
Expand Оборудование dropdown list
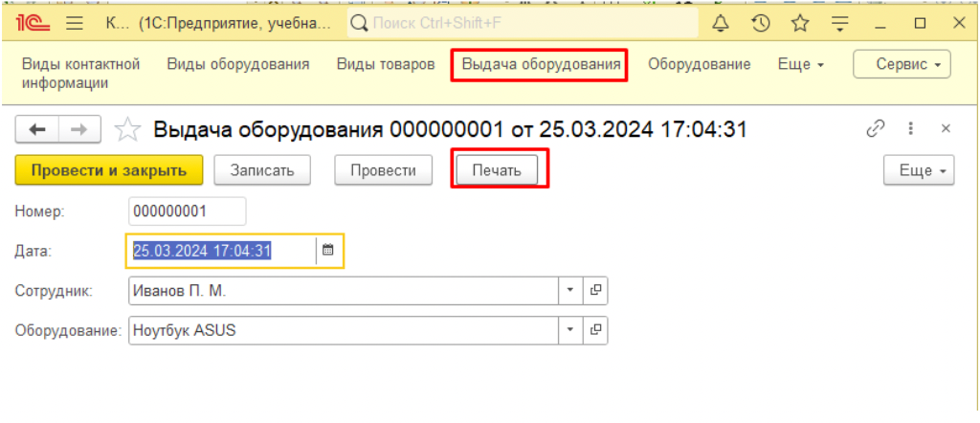pyautogui.click(x=570, y=330)
